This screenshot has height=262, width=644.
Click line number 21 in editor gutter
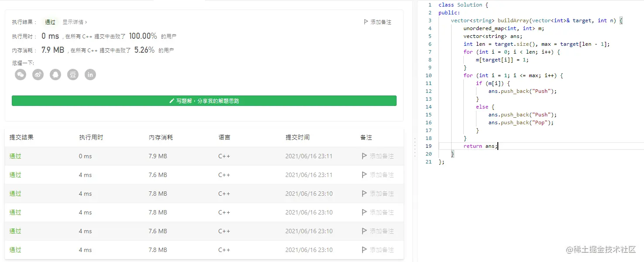(x=428, y=162)
